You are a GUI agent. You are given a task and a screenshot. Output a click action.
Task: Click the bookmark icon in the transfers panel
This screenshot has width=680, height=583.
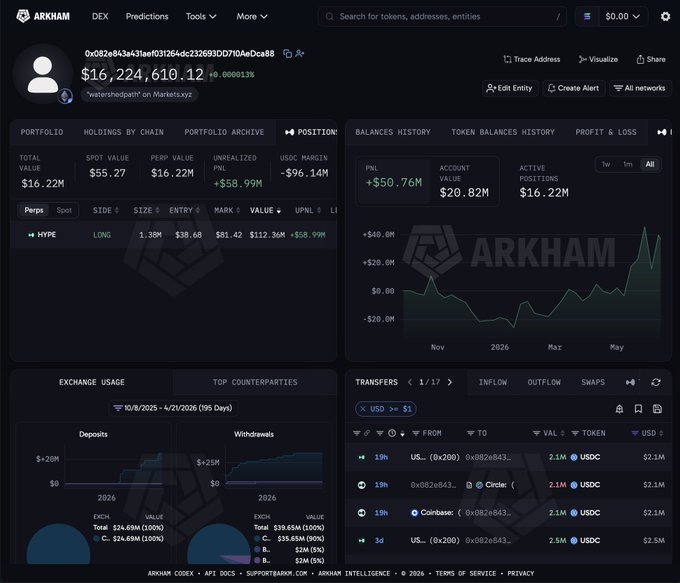coord(638,409)
